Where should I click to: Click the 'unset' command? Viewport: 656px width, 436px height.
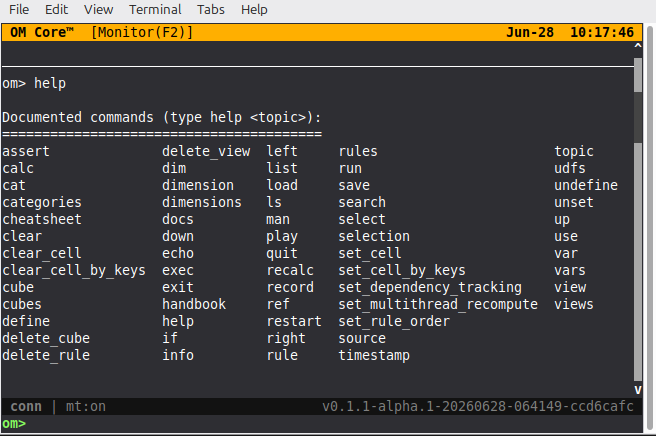tap(574, 203)
